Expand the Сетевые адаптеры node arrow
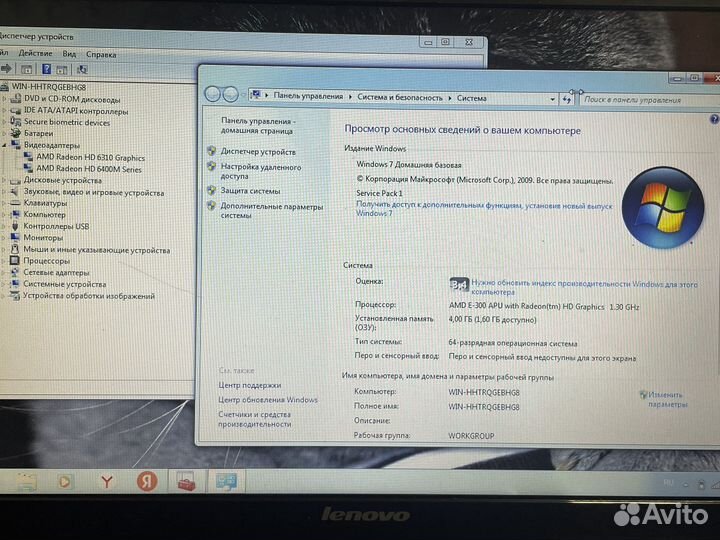The height and width of the screenshot is (540, 720). [3, 272]
